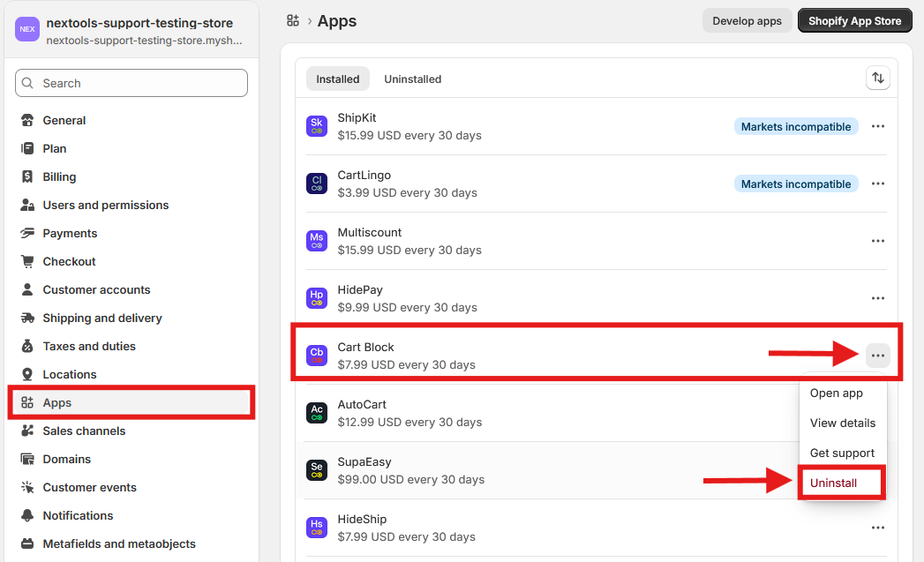924x562 pixels.
Task: Click the SupaEasy app icon
Action: click(317, 470)
